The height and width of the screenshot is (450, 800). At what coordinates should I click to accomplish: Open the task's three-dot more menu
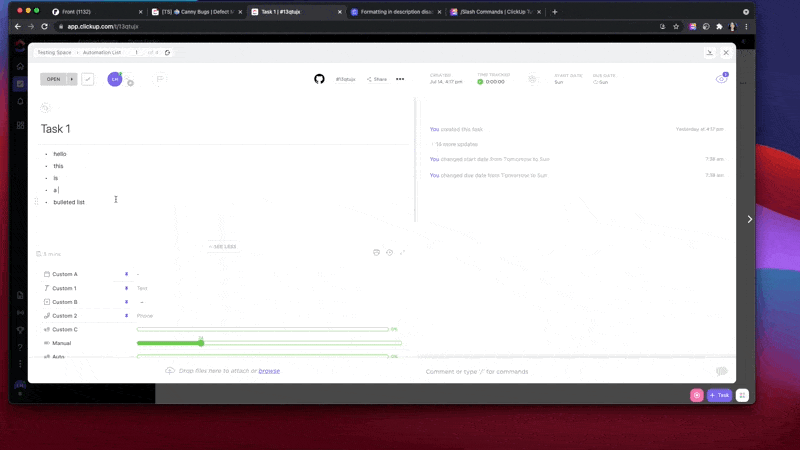pyautogui.click(x=400, y=79)
